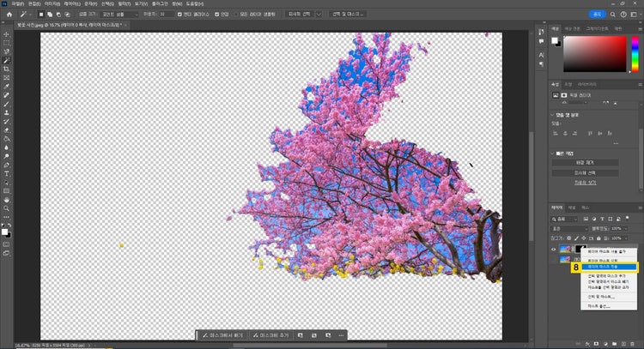The image size is (644, 349).
Task: Collapse Quick Actions section
Action: [552, 153]
